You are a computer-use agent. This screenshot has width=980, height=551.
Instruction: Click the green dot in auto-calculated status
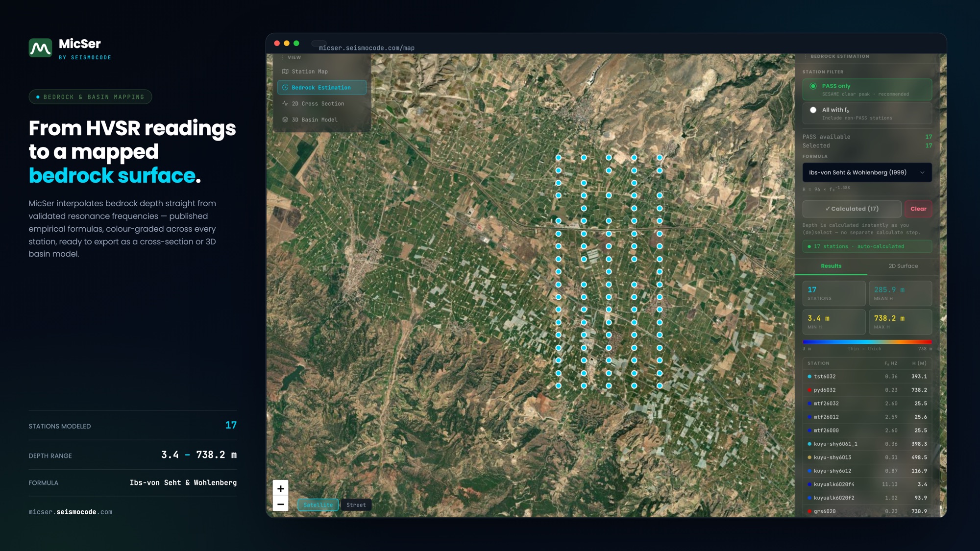pyautogui.click(x=809, y=247)
